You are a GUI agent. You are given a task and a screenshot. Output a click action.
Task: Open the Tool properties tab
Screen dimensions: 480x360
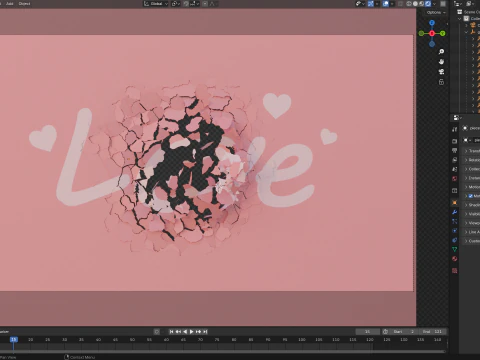pos(455,130)
